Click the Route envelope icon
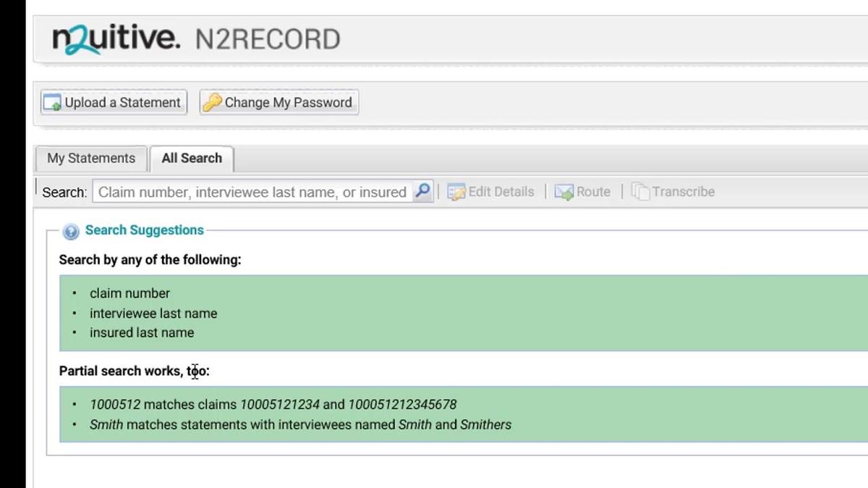The width and height of the screenshot is (868, 488). (564, 192)
